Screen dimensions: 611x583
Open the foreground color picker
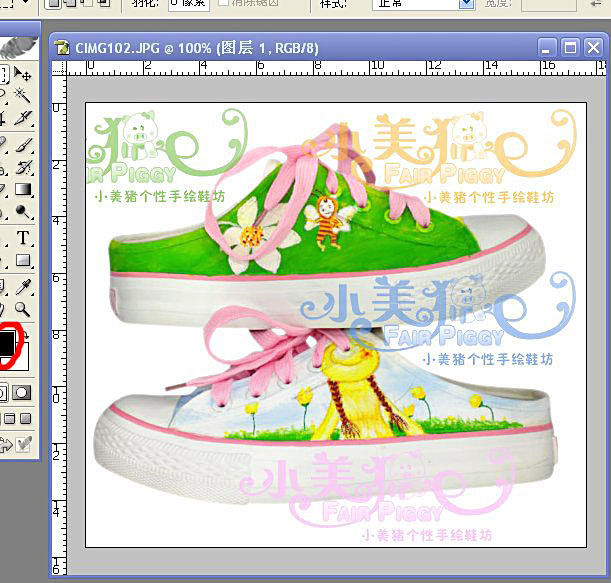(7, 343)
